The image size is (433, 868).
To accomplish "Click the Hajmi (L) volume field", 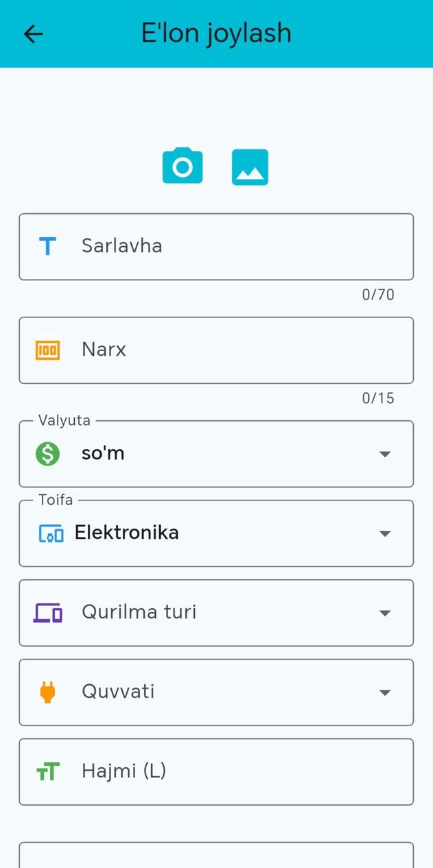I will [x=206, y=771].
